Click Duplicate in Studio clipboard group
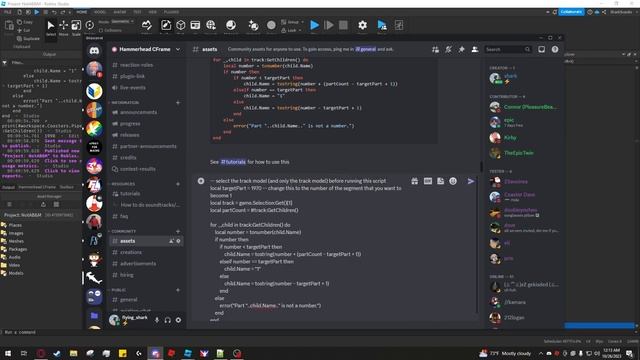Viewport: 640px width, 360px height. click(28, 38)
